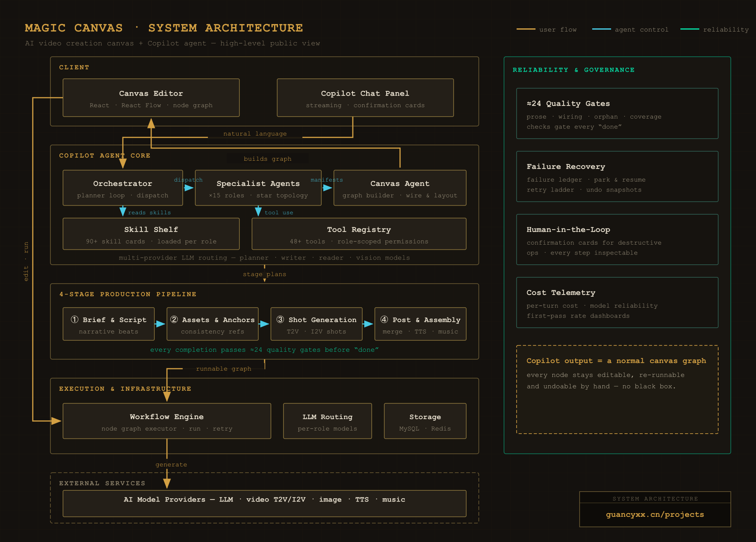
Task: Open the Human-in-the-Loop card
Action: coord(617,239)
